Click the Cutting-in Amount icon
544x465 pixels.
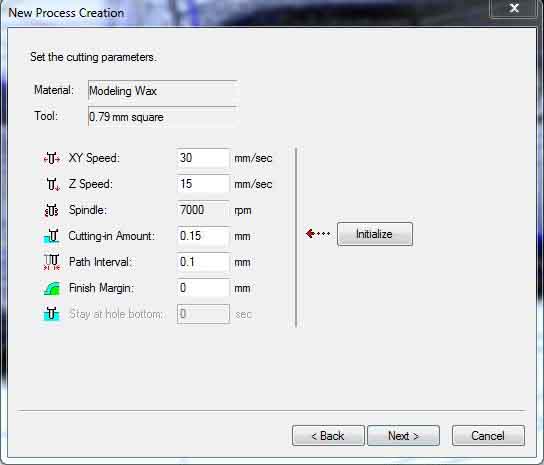[x=52, y=236]
